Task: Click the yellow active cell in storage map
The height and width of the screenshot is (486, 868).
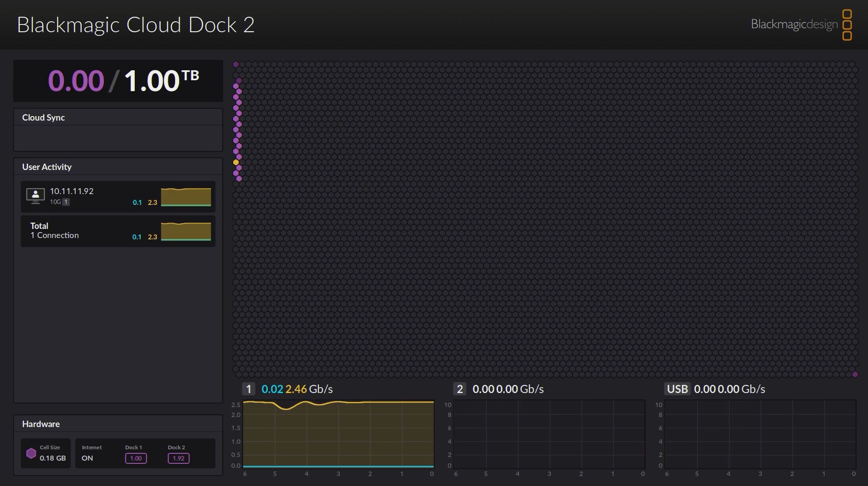Action: point(236,162)
